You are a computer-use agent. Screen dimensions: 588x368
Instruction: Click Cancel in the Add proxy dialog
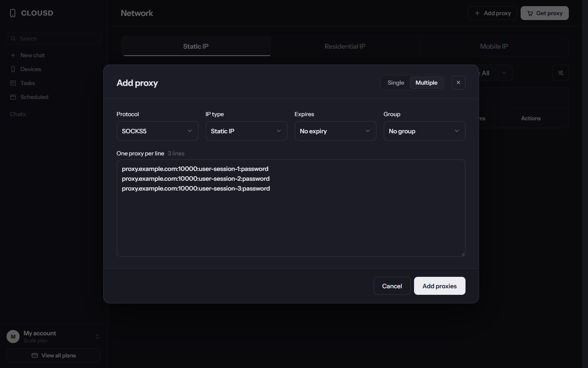(392, 286)
